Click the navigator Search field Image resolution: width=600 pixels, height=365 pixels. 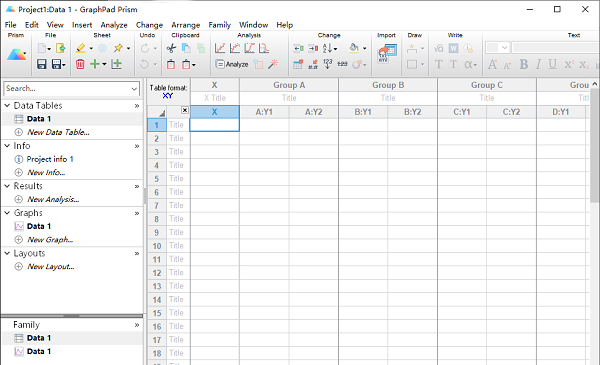72,88
